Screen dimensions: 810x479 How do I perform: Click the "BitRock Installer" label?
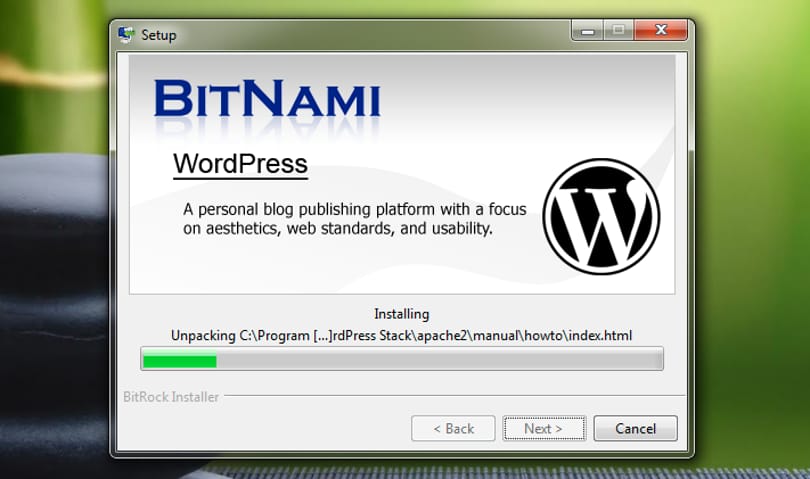click(171, 397)
